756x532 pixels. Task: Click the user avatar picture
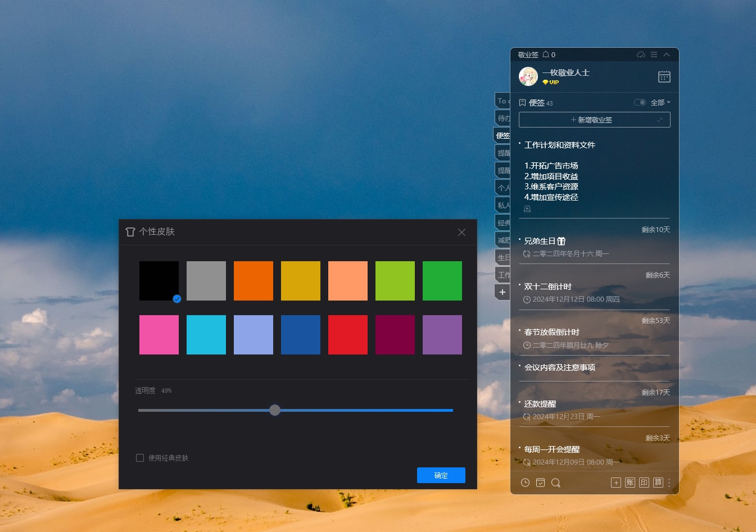click(x=528, y=76)
